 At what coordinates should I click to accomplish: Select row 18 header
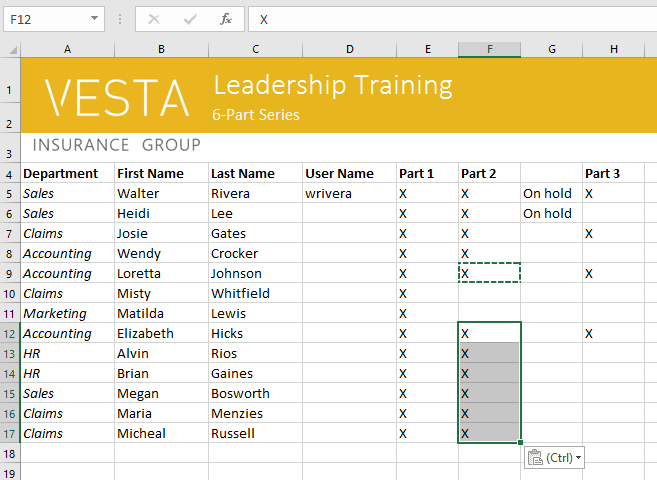[10, 453]
